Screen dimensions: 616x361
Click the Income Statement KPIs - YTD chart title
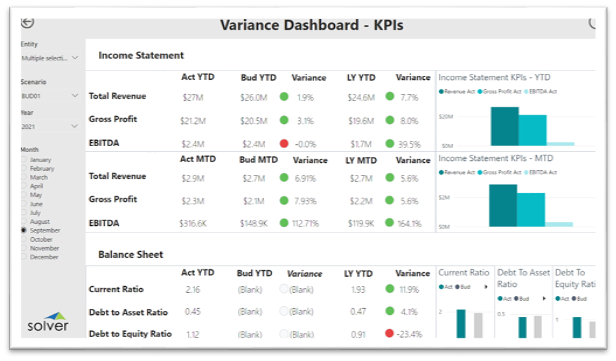coord(494,77)
